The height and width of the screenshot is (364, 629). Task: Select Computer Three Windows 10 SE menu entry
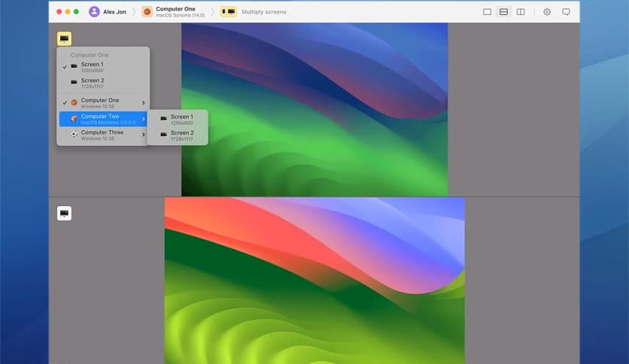(104, 135)
